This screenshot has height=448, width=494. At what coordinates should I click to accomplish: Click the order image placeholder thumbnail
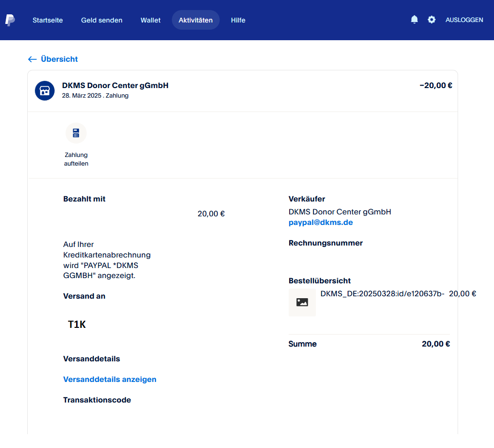point(302,302)
